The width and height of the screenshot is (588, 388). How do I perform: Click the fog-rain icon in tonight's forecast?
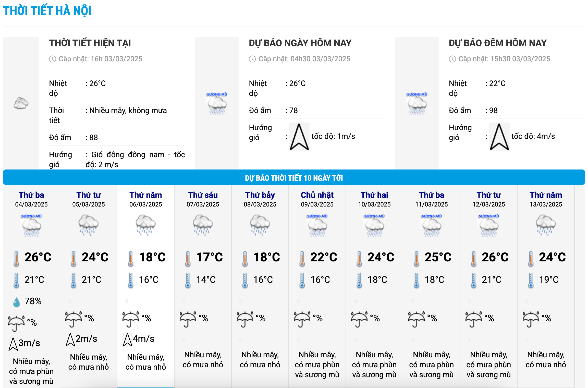click(417, 103)
